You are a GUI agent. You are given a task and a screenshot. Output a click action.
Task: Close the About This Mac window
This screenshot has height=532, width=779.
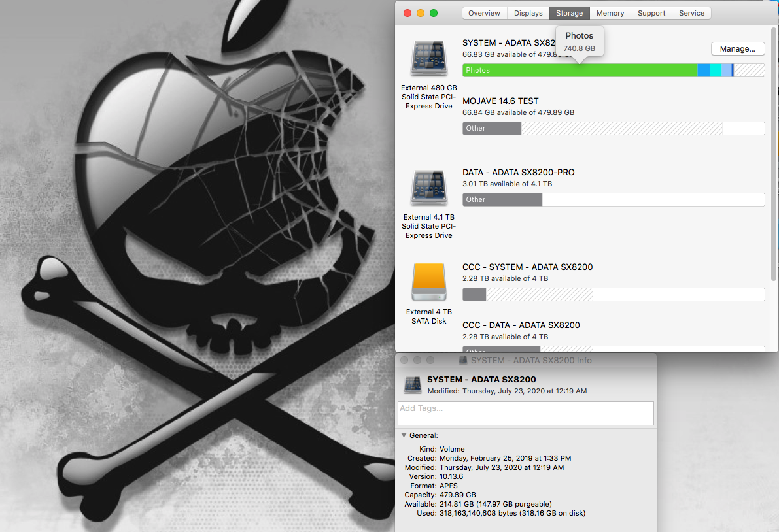[407, 14]
